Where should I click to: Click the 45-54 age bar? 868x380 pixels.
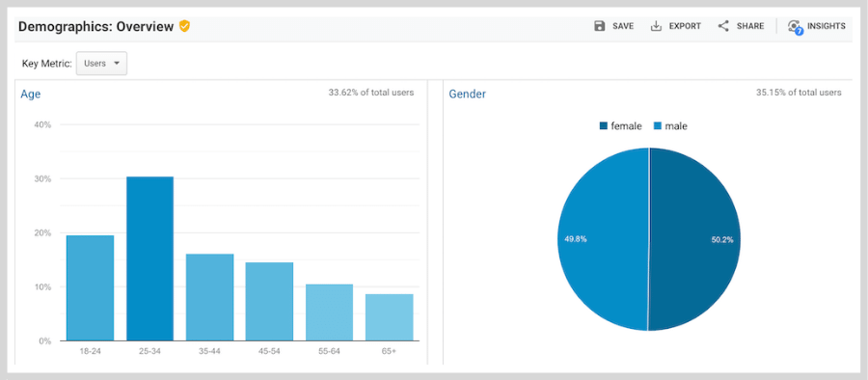tap(270, 301)
